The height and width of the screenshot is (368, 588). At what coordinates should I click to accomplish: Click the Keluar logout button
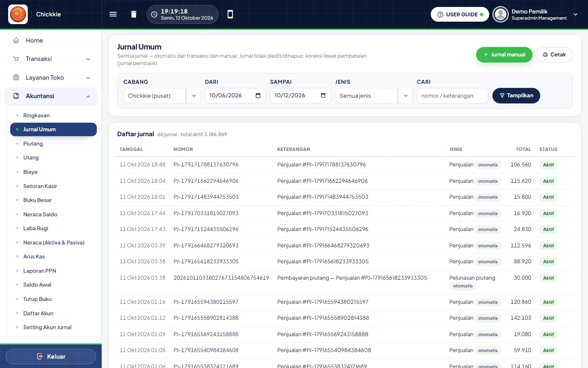point(51,357)
